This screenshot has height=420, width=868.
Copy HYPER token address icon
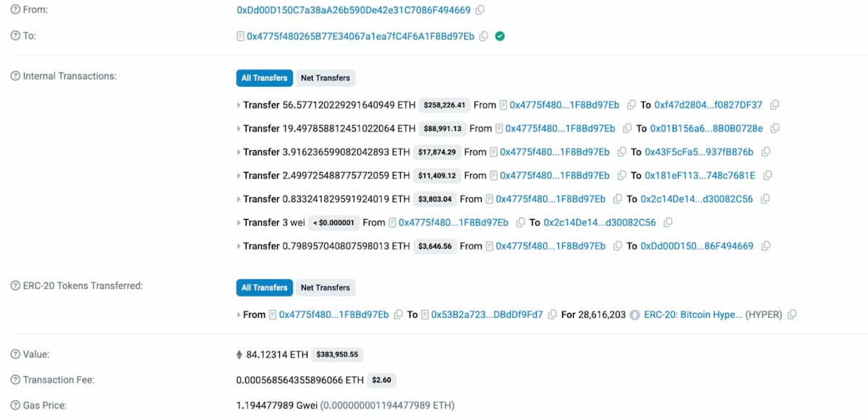click(x=792, y=314)
